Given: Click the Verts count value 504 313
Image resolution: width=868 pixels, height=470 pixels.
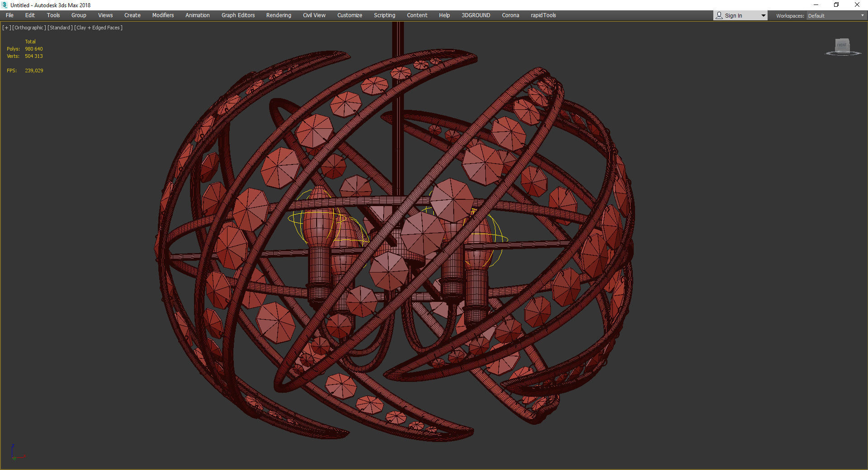Looking at the screenshot, I should point(34,56).
